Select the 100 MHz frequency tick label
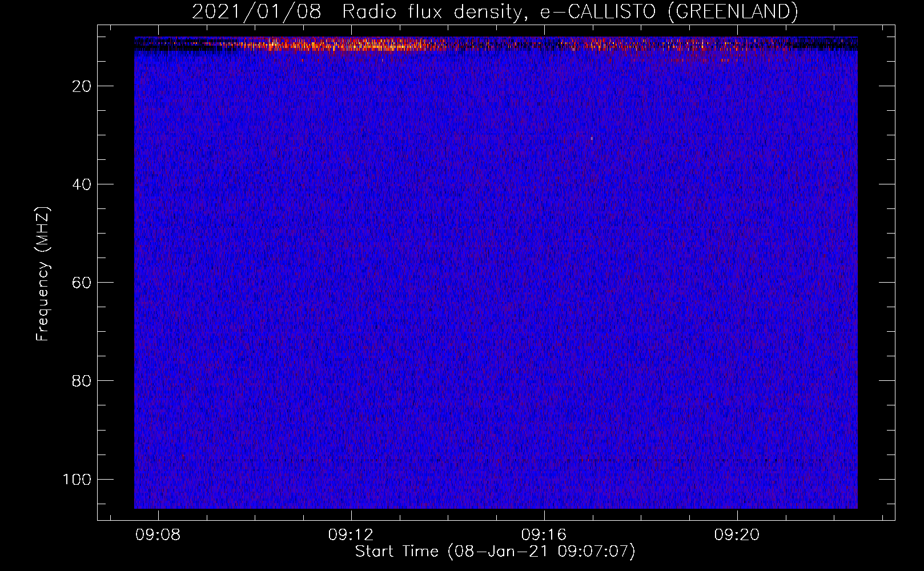The width and height of the screenshot is (924, 571). tap(77, 479)
